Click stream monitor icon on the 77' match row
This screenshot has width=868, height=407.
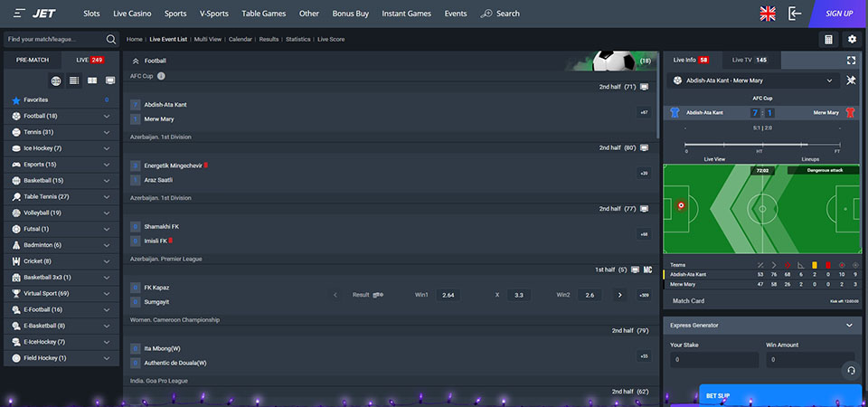coord(644,209)
